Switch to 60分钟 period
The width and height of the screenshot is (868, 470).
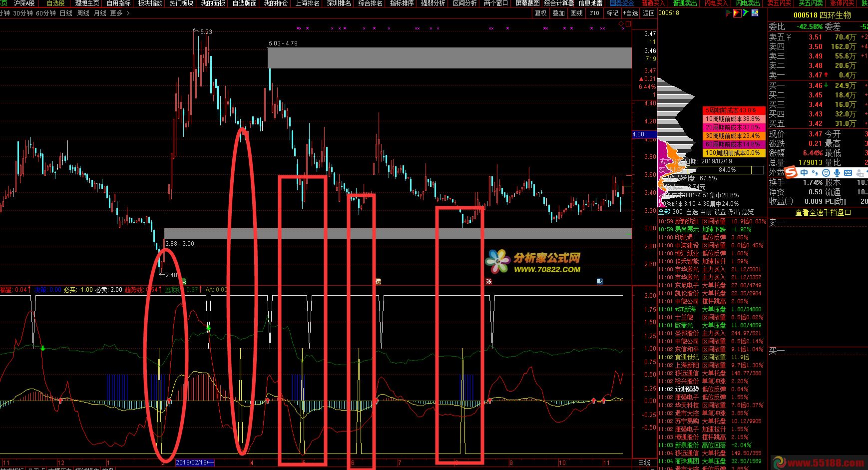[x=46, y=13]
